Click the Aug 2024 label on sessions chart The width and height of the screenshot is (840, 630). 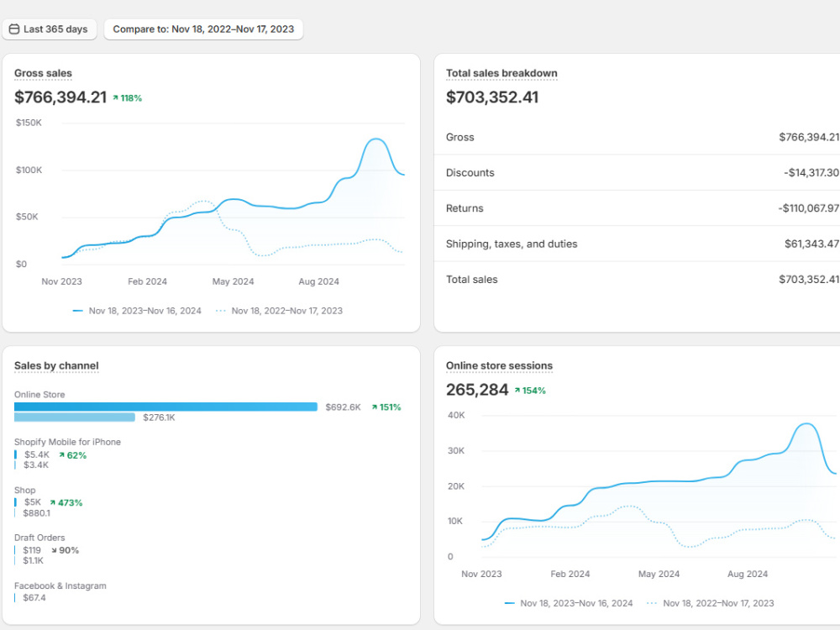(x=748, y=574)
